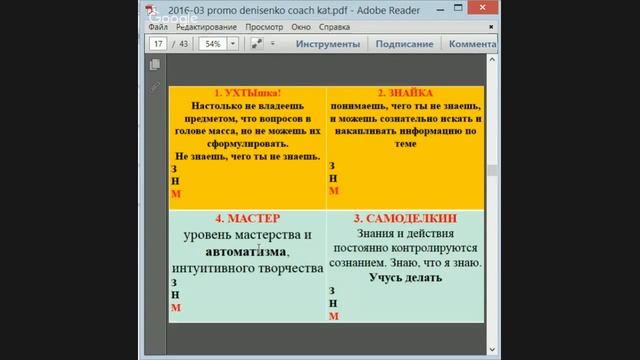Open the attachments paperclip panel icon
Screen dimensions: 640x360
pos(155,87)
